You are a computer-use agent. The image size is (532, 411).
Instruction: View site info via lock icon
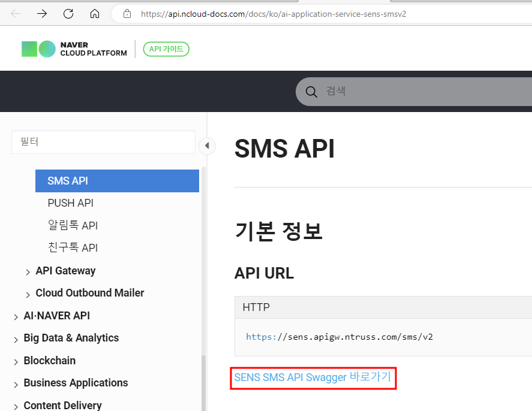click(x=127, y=14)
